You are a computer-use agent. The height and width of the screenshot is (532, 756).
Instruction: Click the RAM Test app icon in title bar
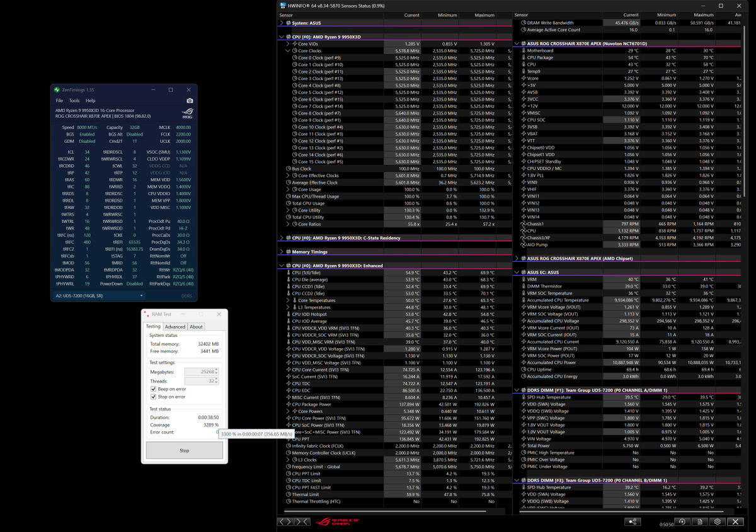click(x=147, y=314)
